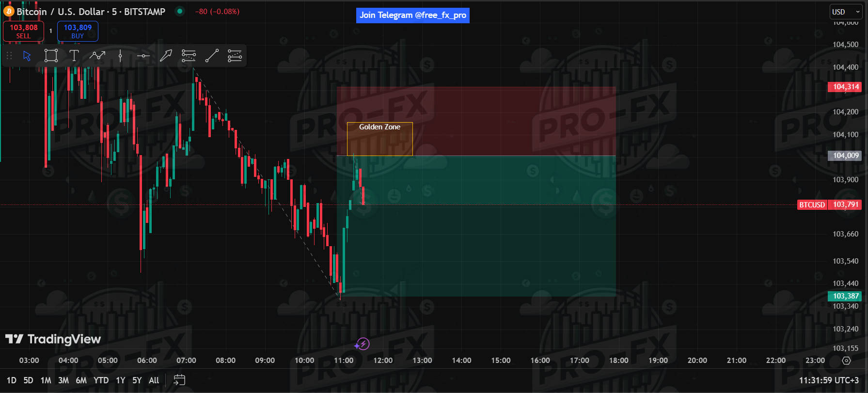This screenshot has height=393, width=868.
Task: Click the 104,314 stop price label
Action: (845, 87)
